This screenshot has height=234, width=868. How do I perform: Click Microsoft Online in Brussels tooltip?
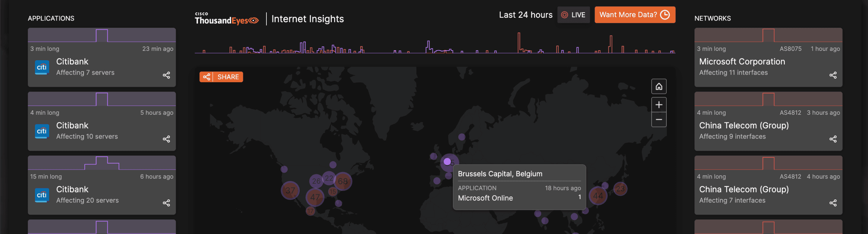[x=485, y=198]
